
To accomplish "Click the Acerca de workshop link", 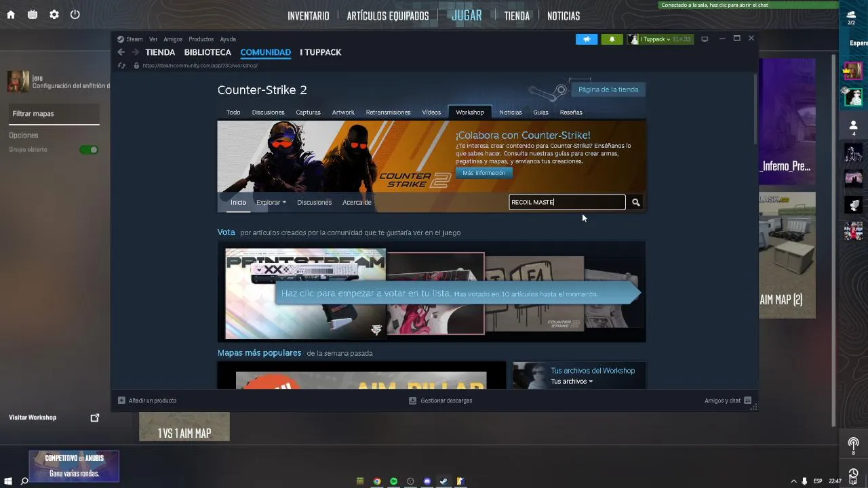I will click(357, 202).
